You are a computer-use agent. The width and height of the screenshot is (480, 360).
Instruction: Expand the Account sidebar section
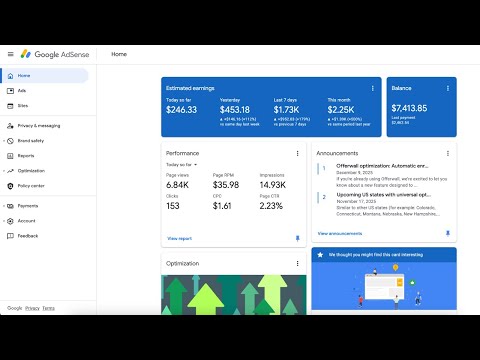coord(4,221)
